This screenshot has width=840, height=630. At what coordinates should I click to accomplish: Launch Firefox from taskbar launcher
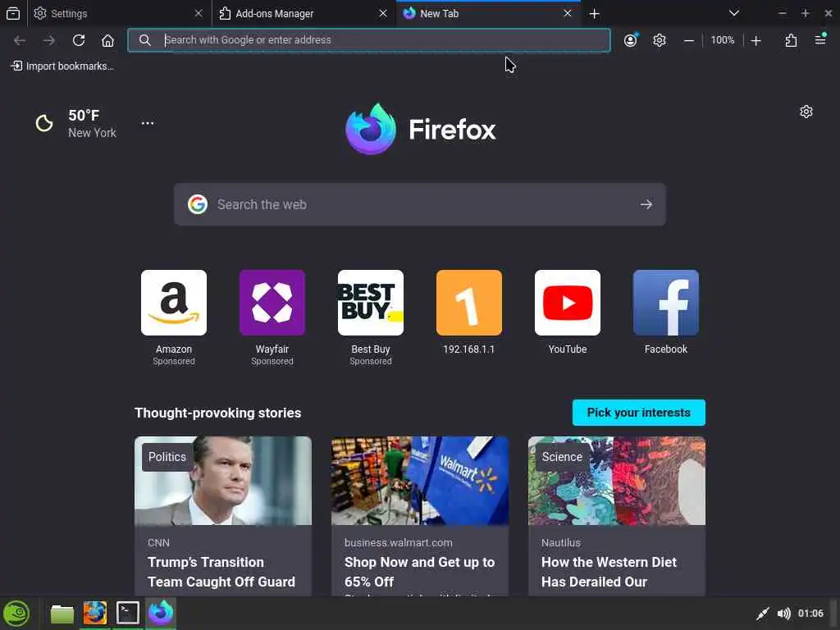click(x=95, y=614)
